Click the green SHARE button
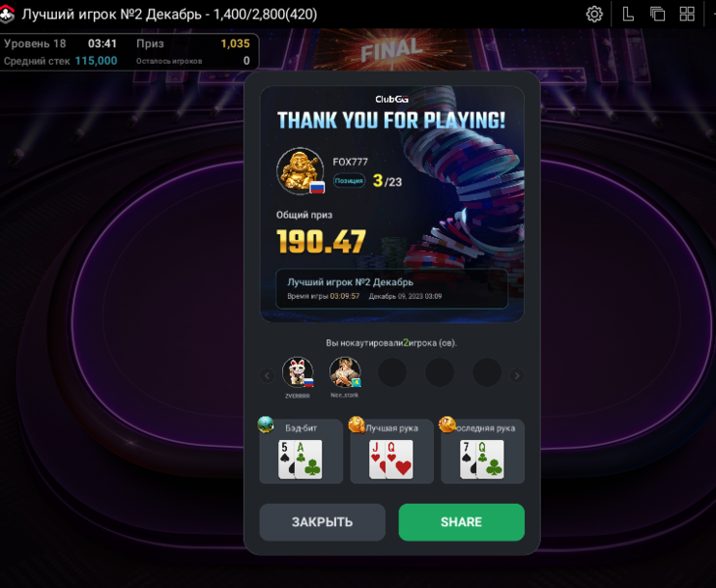Screen dimensions: 716x588 point(461,522)
